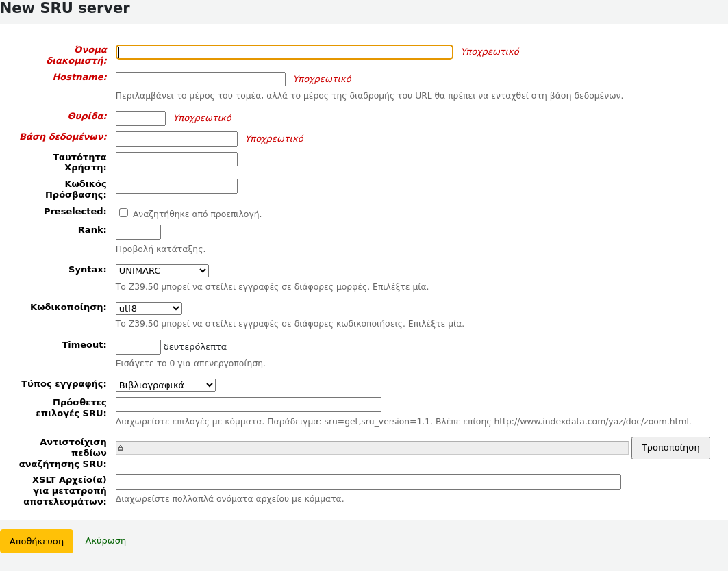Screen dimensions: 728x571
Task: Click the Timeout seconds field
Action: coord(138,347)
